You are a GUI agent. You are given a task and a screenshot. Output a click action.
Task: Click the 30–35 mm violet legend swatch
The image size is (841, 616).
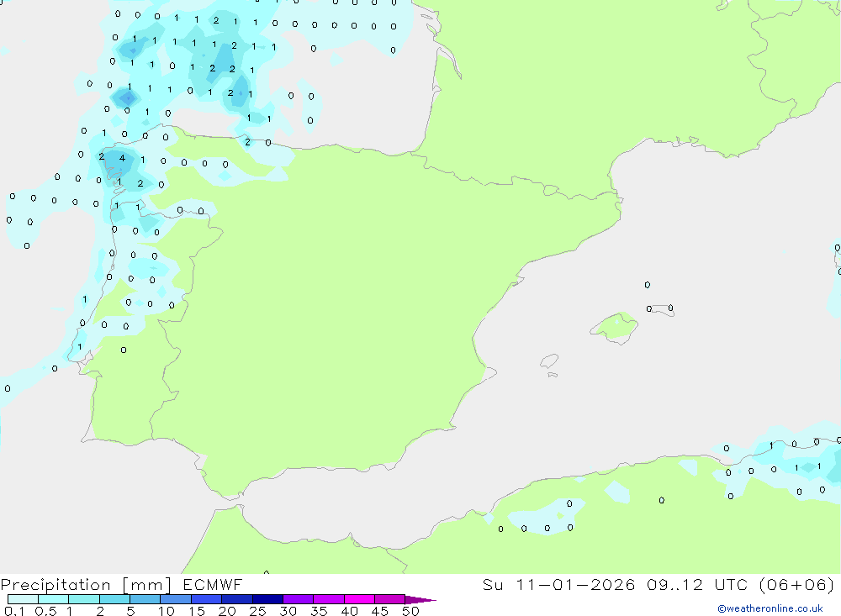click(x=299, y=599)
